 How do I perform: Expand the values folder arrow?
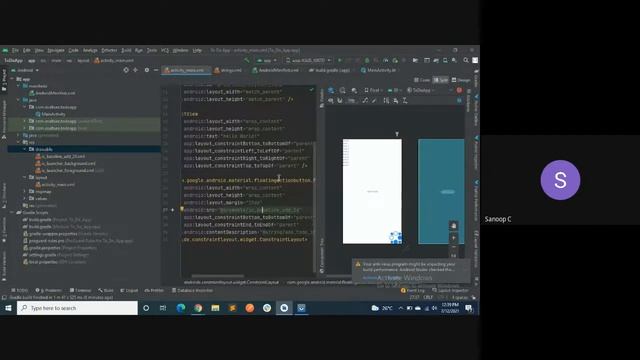pos(24,198)
